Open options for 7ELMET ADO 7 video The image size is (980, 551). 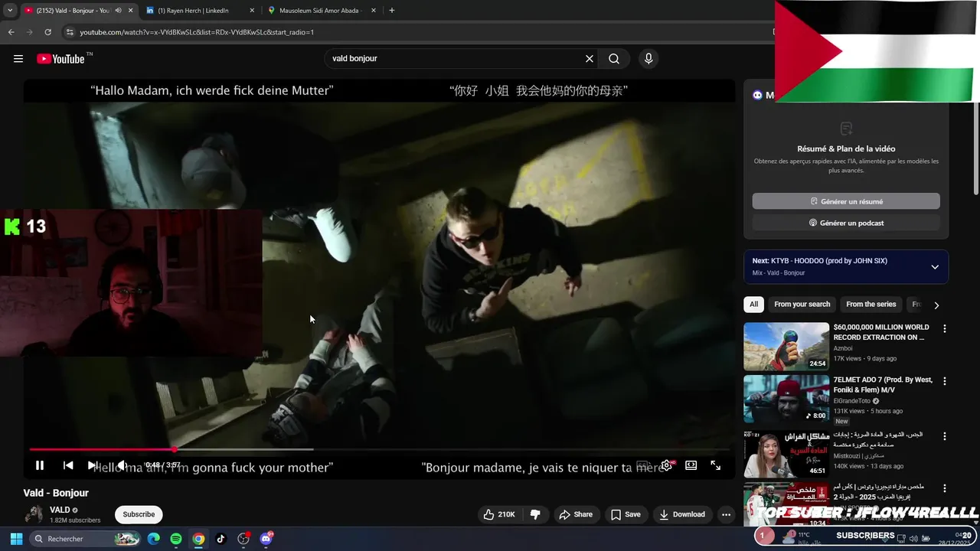coord(944,381)
